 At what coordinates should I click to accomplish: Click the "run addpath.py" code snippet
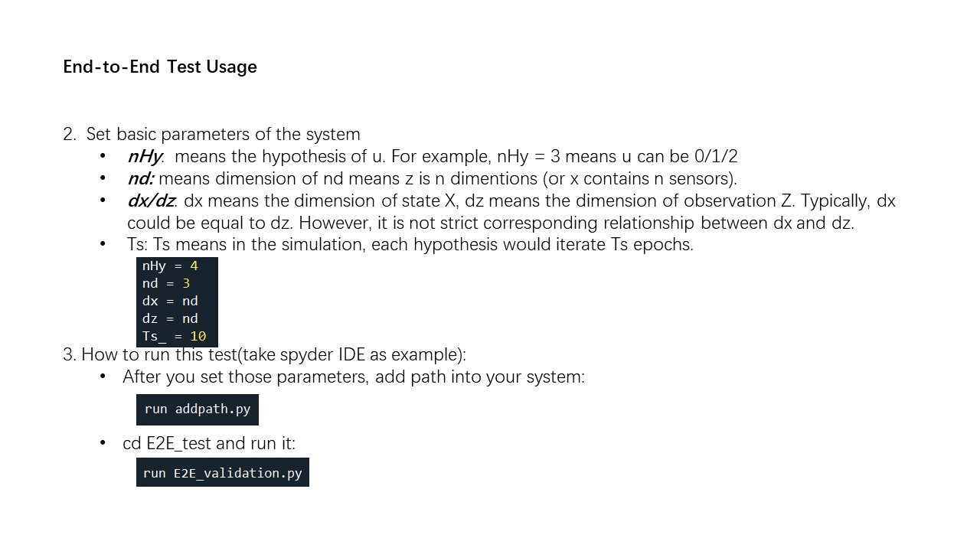click(198, 409)
